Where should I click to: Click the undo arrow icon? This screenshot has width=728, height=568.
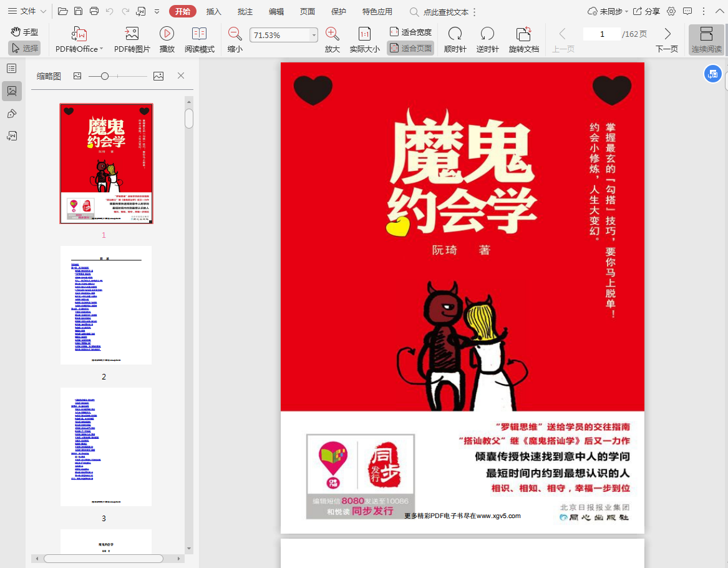(x=110, y=11)
